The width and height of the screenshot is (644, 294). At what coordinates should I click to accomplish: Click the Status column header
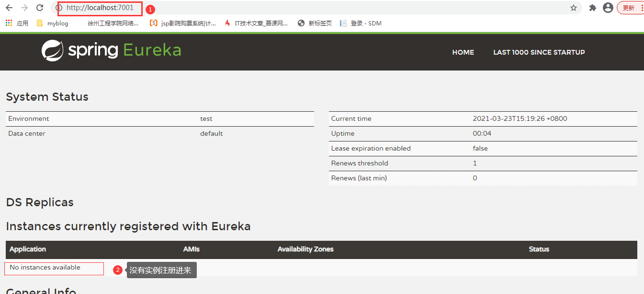[539, 249]
